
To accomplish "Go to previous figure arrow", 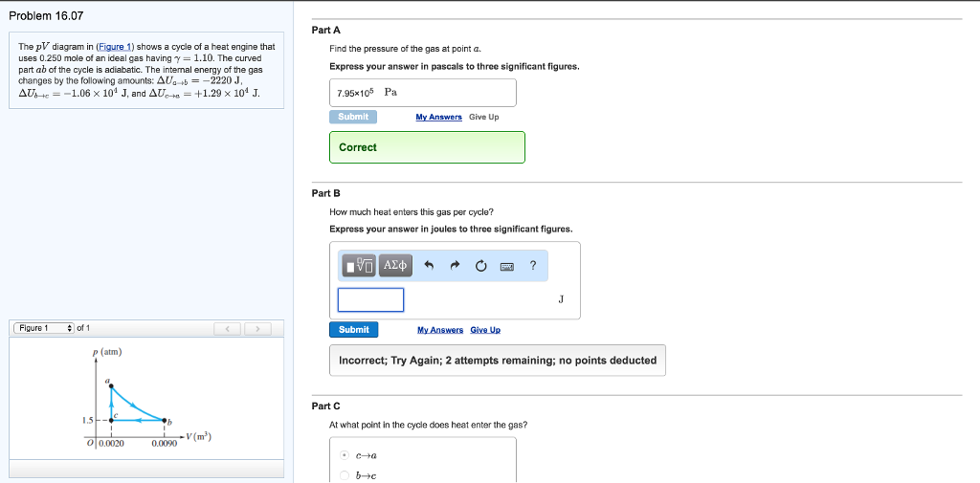I will 228,328.
